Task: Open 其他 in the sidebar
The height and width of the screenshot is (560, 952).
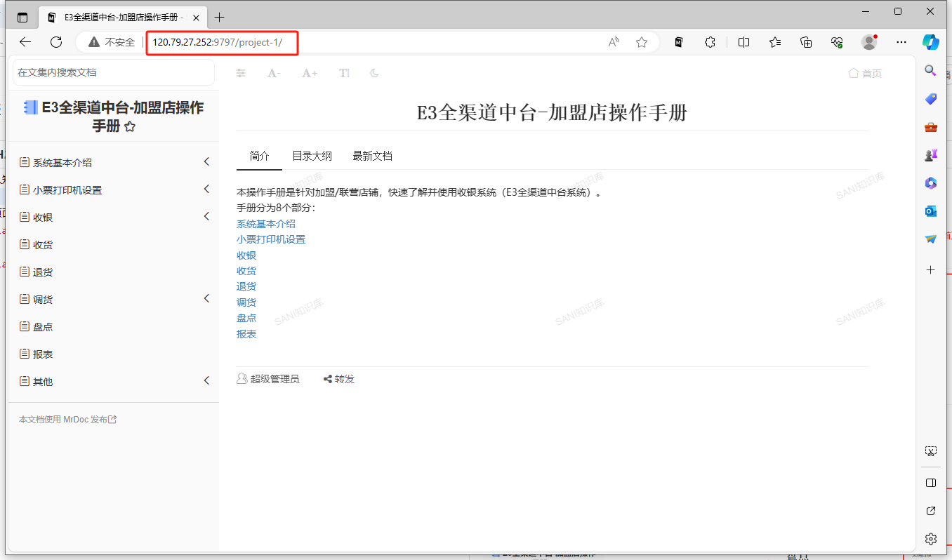Action: click(x=43, y=382)
